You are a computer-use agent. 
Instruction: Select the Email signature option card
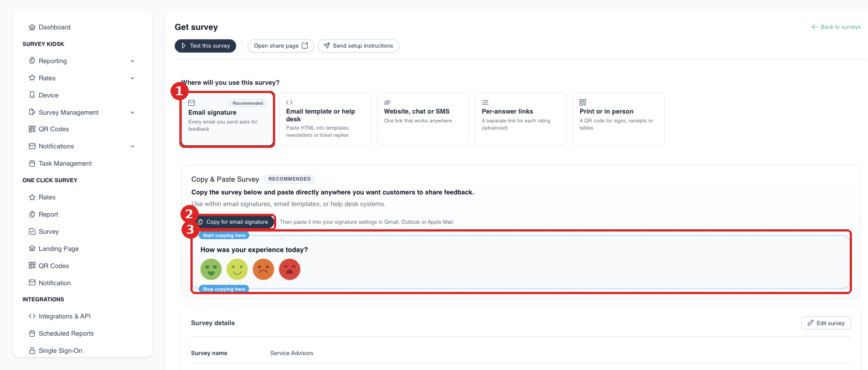pos(228,119)
